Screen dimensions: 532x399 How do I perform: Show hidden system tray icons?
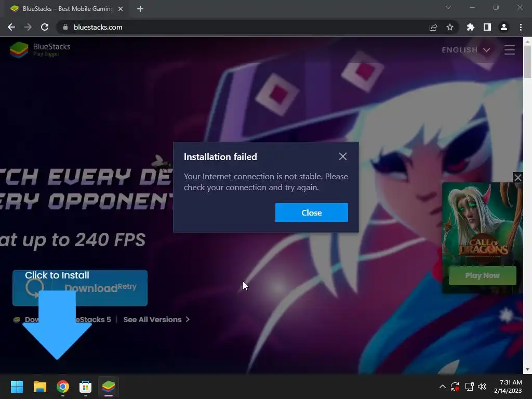click(443, 387)
